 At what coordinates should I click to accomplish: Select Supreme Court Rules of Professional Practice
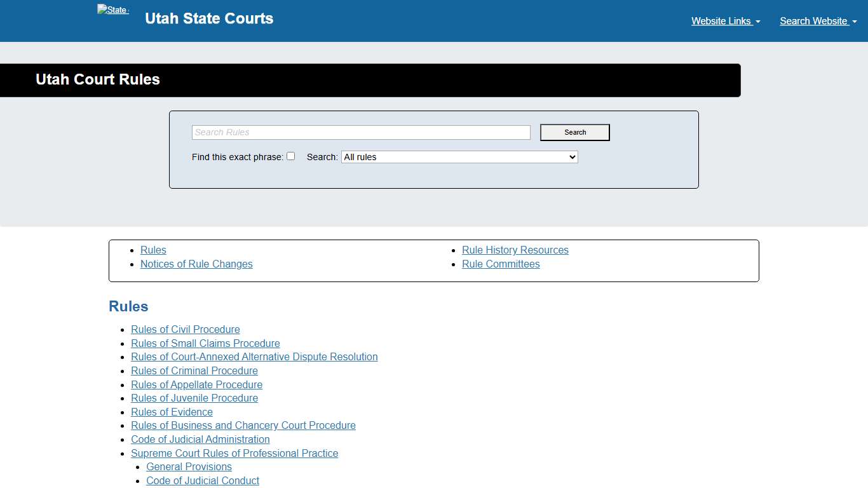pyautogui.click(x=234, y=454)
